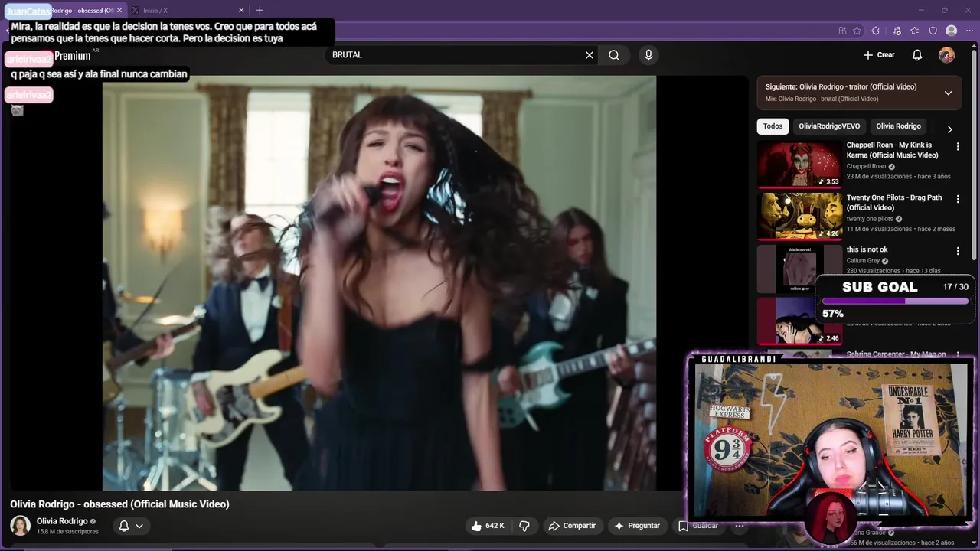
Task: Open Twenty One Pilots video options menu
Action: click(x=958, y=198)
